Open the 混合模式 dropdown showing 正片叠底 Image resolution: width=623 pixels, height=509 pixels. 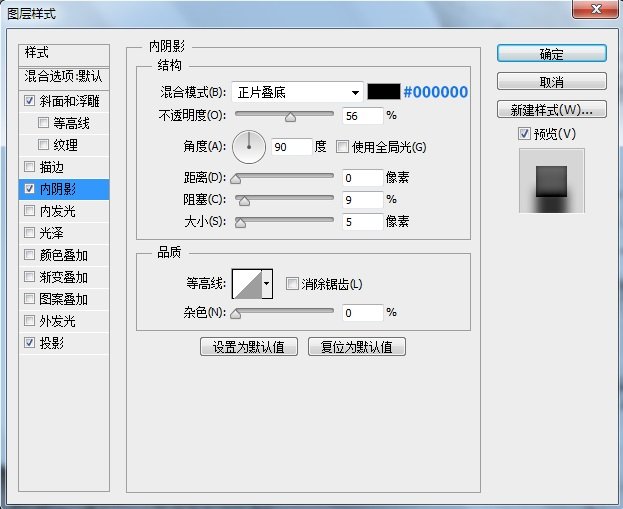(297, 93)
